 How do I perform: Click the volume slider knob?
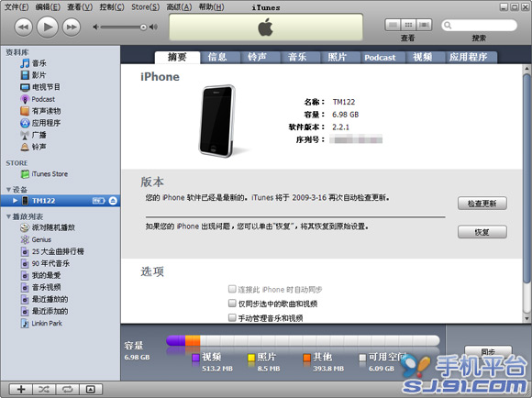(x=143, y=28)
